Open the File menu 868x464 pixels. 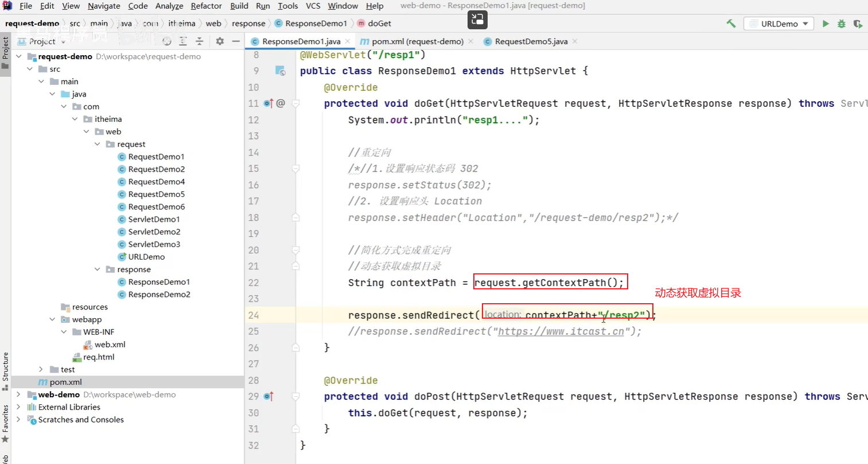point(26,6)
